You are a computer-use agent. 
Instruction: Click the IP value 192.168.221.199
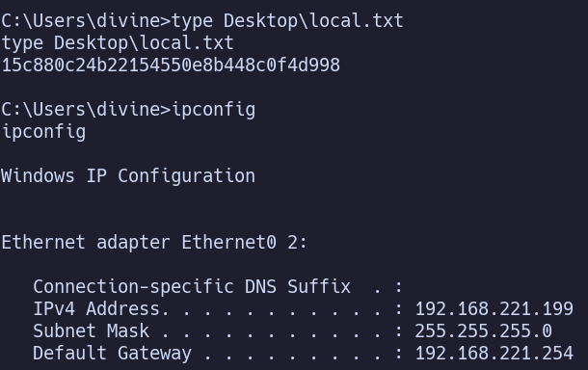[494, 309]
